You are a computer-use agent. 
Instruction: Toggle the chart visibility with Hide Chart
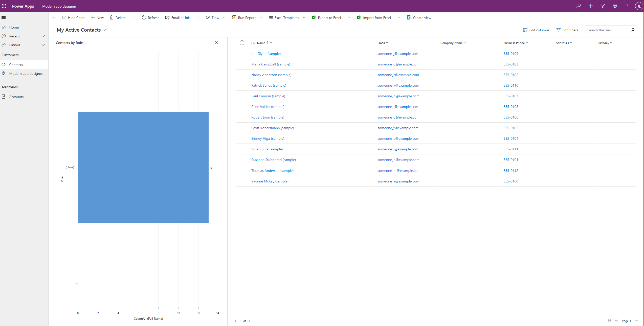click(73, 17)
